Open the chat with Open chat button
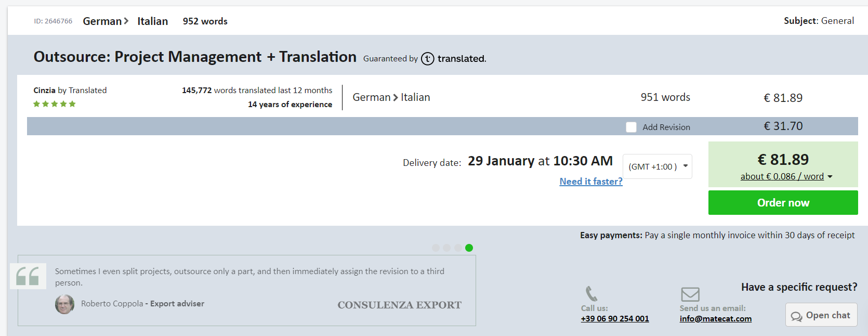This screenshot has width=868, height=336. click(821, 315)
